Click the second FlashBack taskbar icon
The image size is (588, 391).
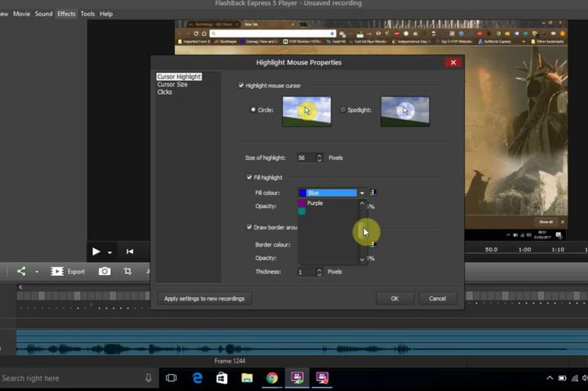pos(322,378)
